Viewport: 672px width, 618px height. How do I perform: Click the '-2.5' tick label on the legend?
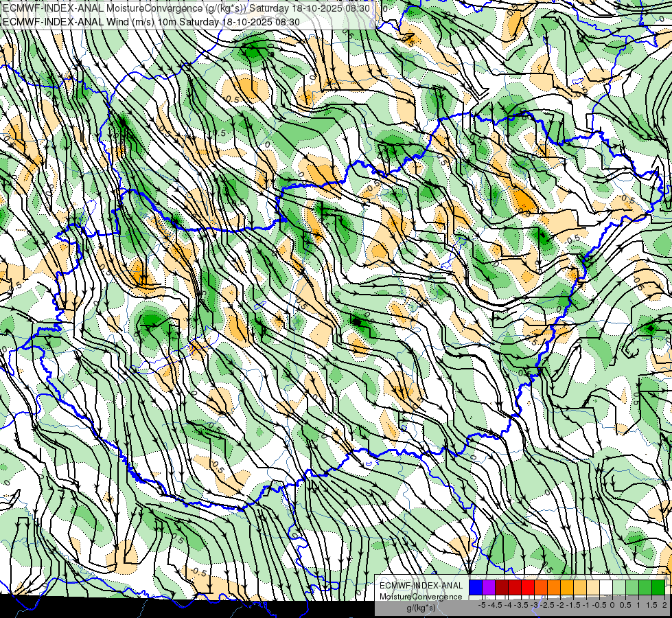tap(547, 605)
